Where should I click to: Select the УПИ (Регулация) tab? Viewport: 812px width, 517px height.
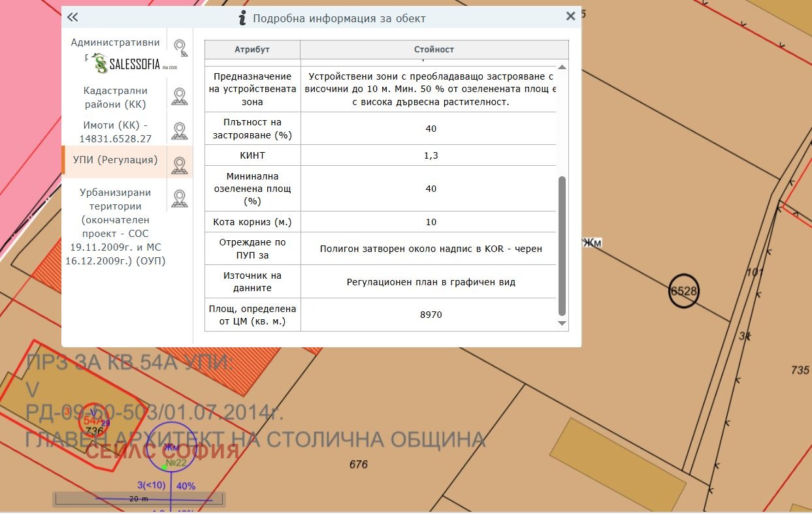pos(115,160)
